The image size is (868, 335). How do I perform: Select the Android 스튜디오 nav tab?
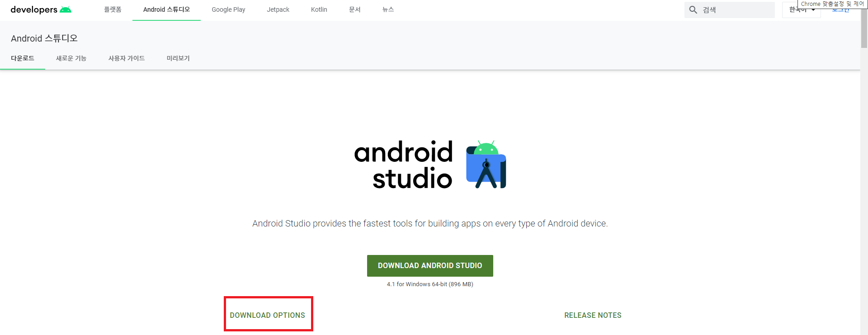click(x=166, y=9)
